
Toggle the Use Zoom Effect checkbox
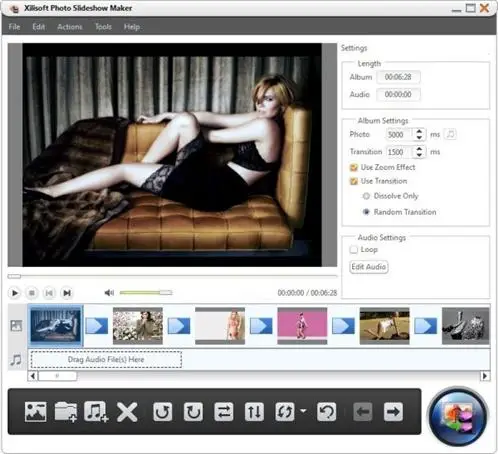(x=353, y=167)
